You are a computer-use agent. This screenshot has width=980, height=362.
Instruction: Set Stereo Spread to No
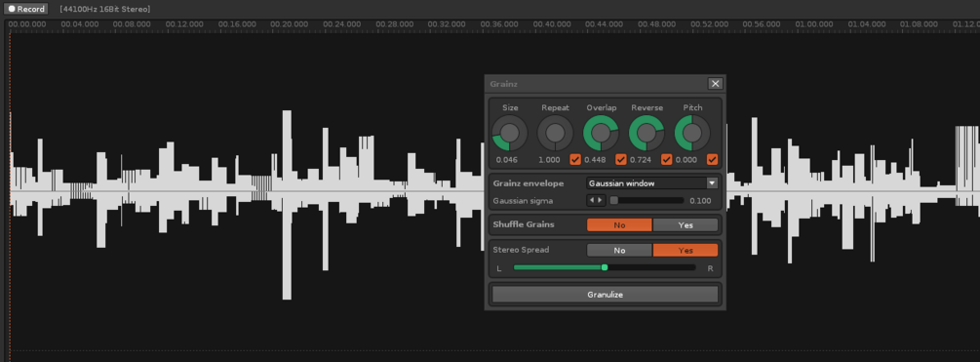tap(619, 250)
